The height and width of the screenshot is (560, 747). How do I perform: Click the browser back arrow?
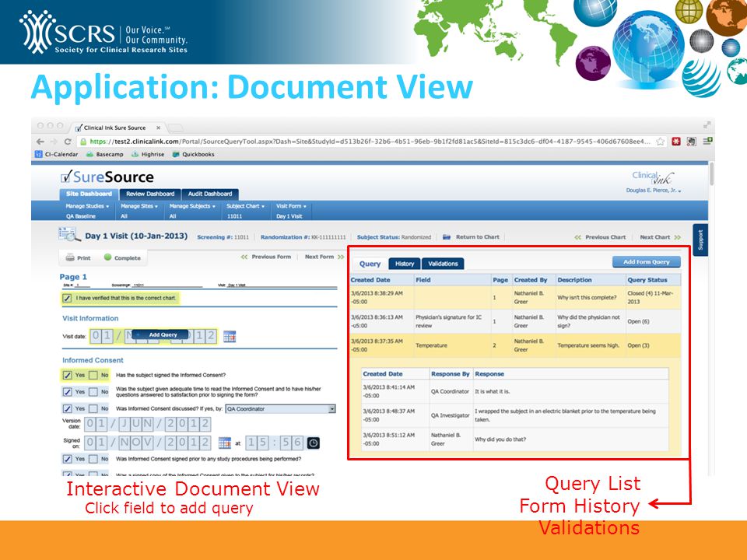point(40,142)
